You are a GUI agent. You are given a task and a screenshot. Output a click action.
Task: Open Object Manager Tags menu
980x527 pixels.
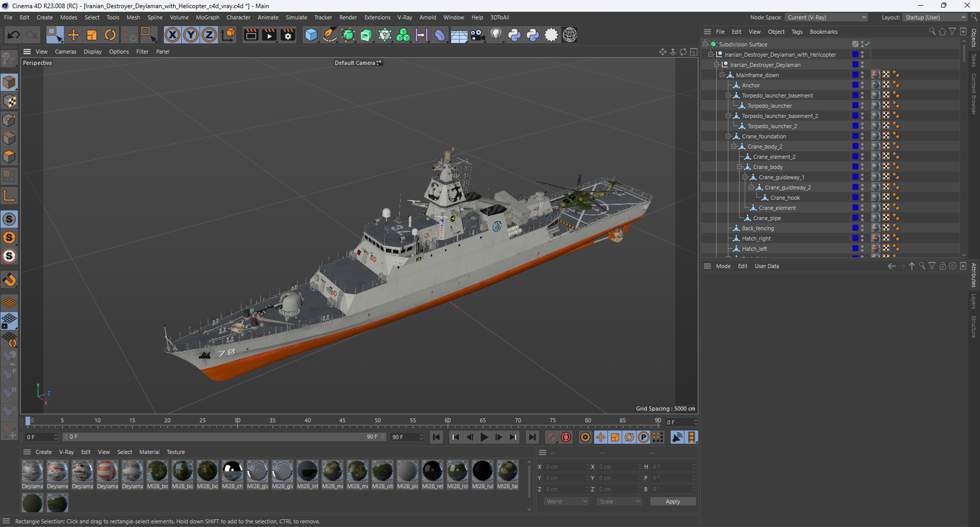(x=797, y=32)
